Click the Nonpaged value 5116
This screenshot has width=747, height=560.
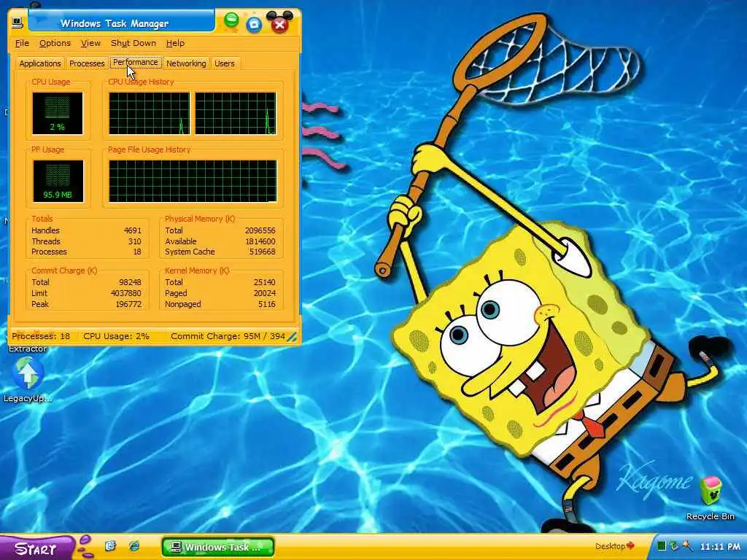[267, 304]
